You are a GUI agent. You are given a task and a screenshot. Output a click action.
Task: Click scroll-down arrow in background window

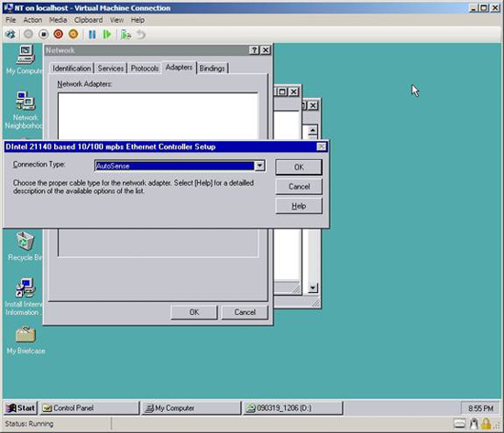click(312, 287)
